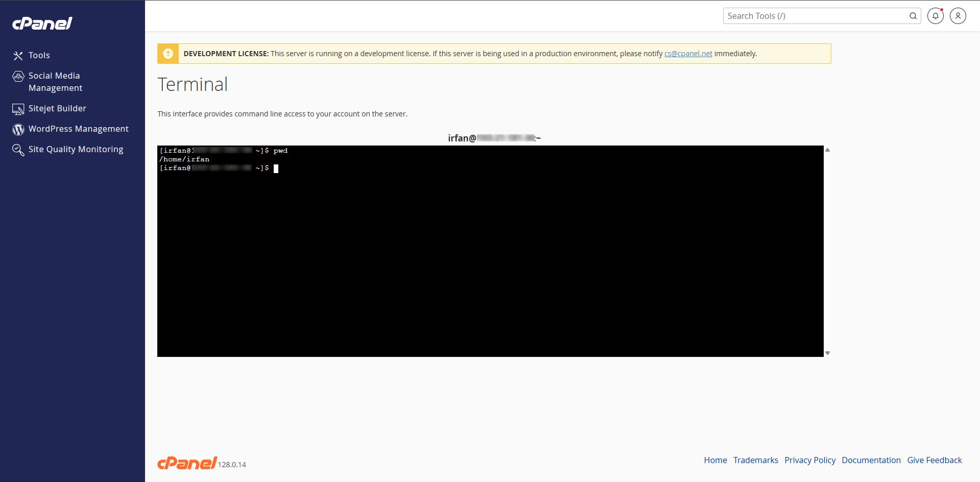Open Site Quality Monitoring
This screenshot has width=980, height=482.
click(x=76, y=149)
